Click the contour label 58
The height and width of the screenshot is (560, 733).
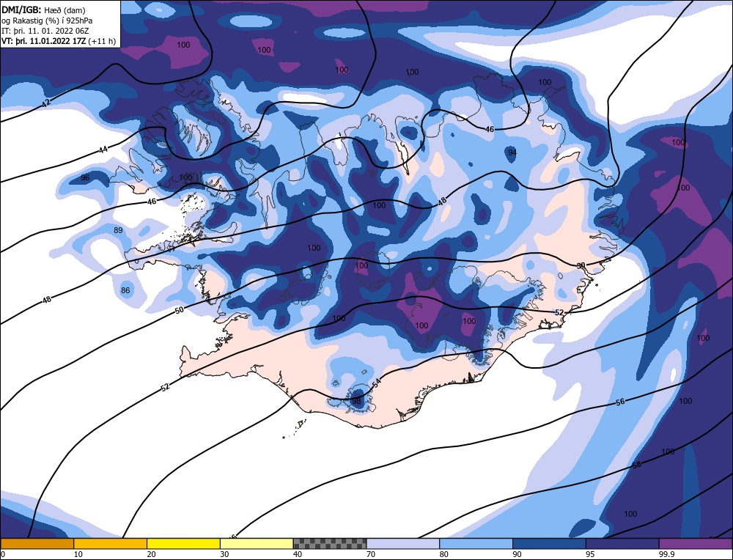(x=637, y=465)
